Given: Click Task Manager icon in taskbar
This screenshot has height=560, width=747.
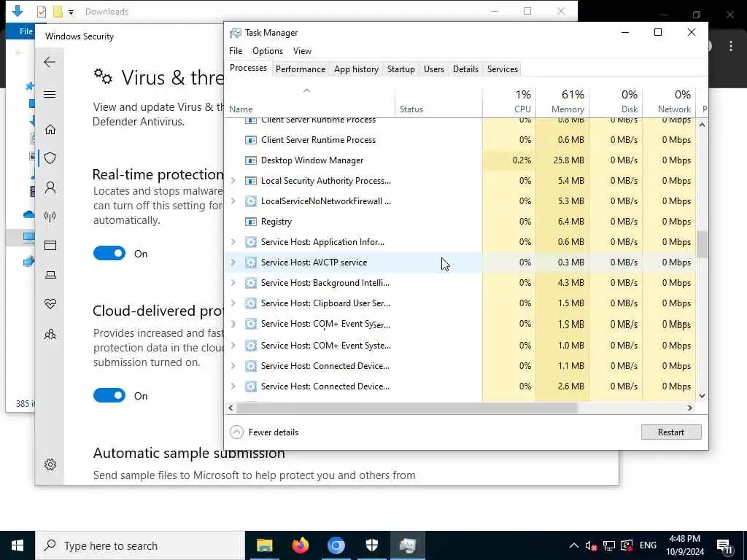Looking at the screenshot, I should (408, 545).
